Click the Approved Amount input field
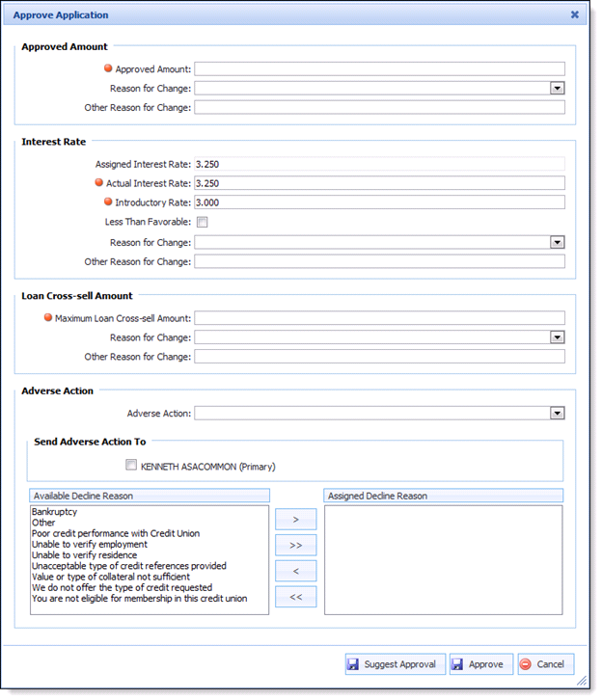 (x=379, y=68)
